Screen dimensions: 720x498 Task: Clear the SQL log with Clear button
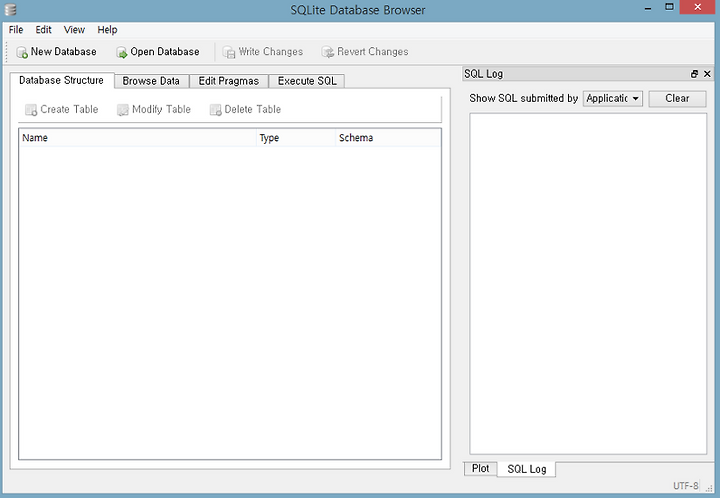[x=677, y=98]
